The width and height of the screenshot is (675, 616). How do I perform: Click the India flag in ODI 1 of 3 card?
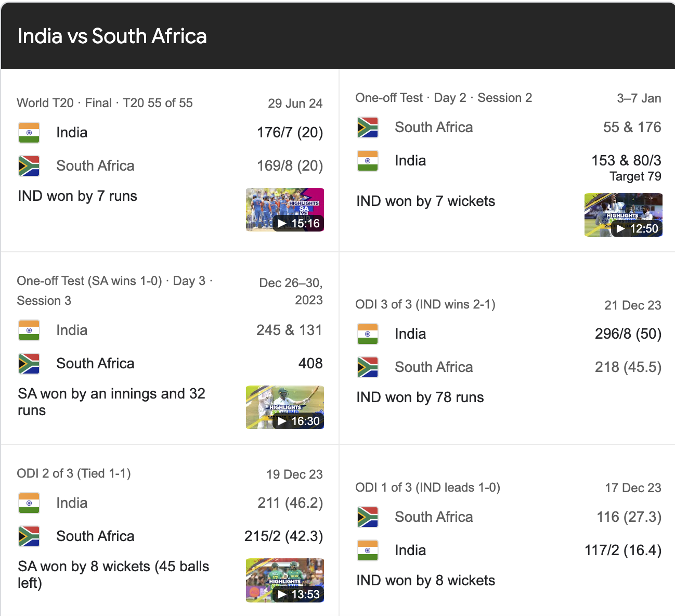point(368,550)
